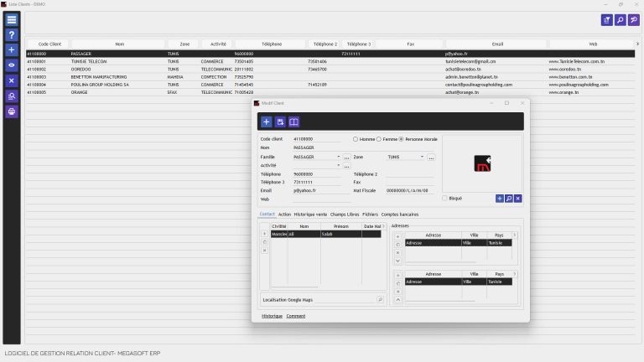
Task: Sort main list by Activité header
Action: coord(218,44)
